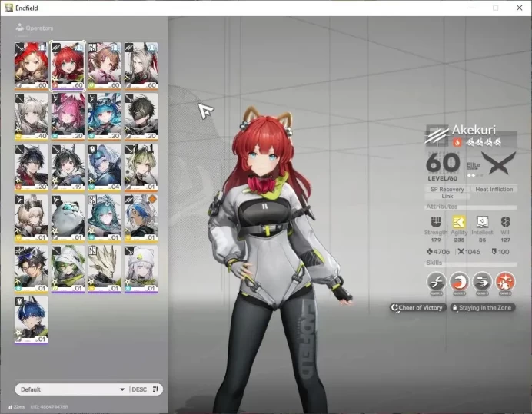Screen dimensions: 532x414
Task: Select the level 19 black-haired operator
Action: pos(68,167)
